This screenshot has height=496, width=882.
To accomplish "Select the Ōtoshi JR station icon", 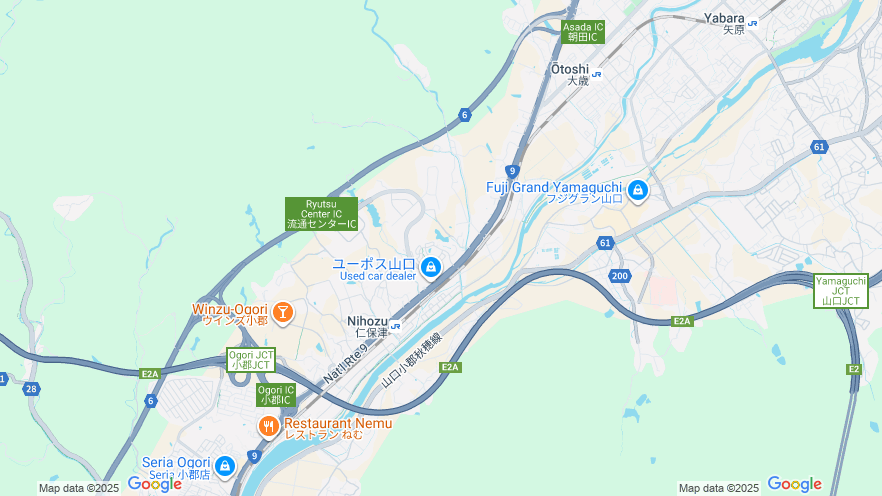I will (x=596, y=74).
